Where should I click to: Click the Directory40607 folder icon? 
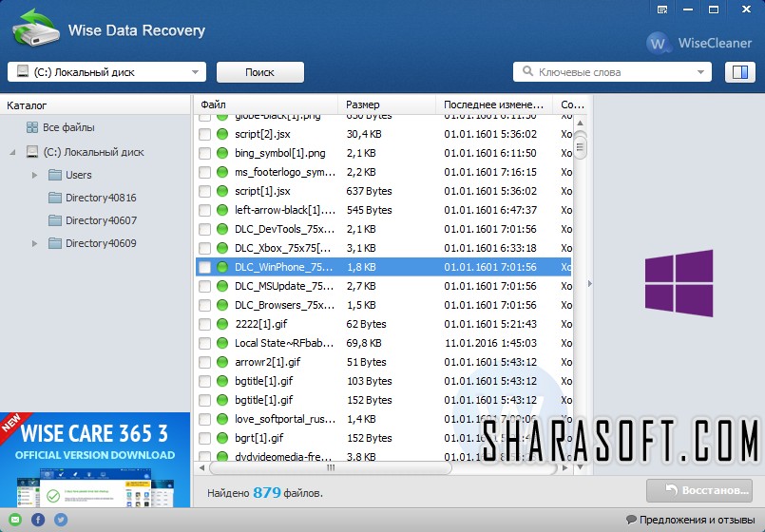click(x=55, y=220)
